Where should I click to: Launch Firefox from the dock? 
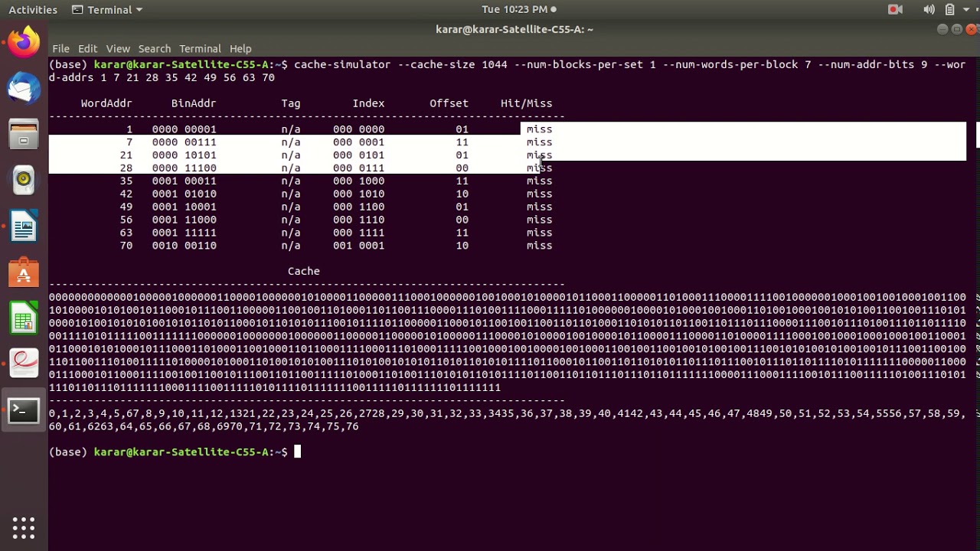tap(24, 42)
